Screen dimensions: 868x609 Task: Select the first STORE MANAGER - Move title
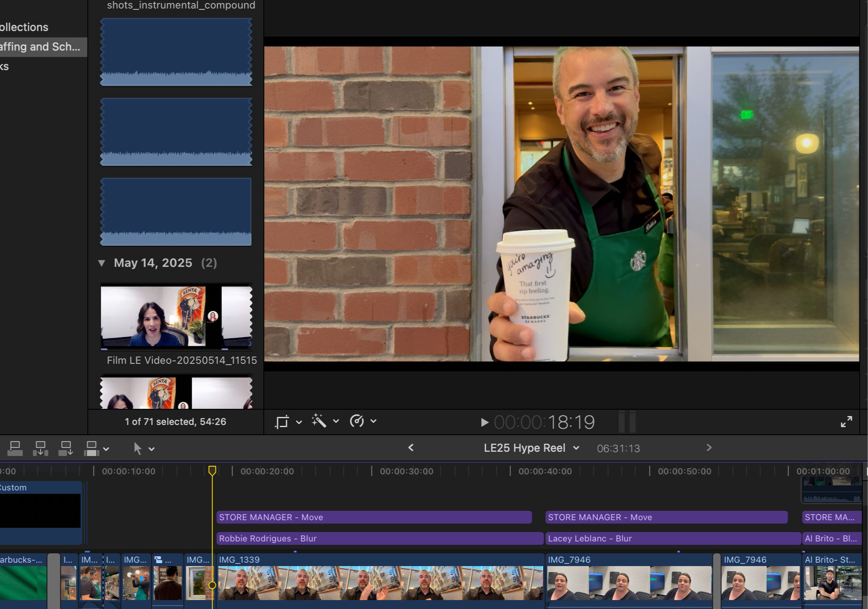point(374,517)
